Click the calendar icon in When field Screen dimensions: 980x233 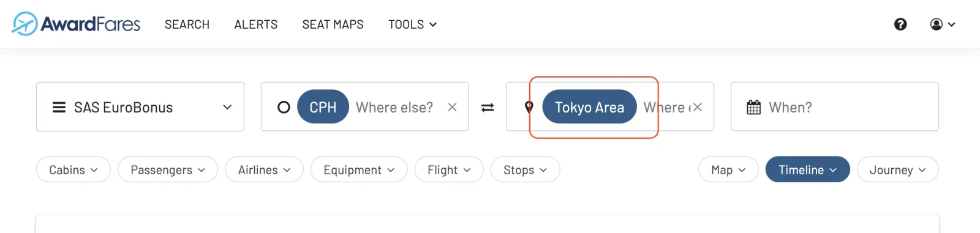pyautogui.click(x=754, y=108)
